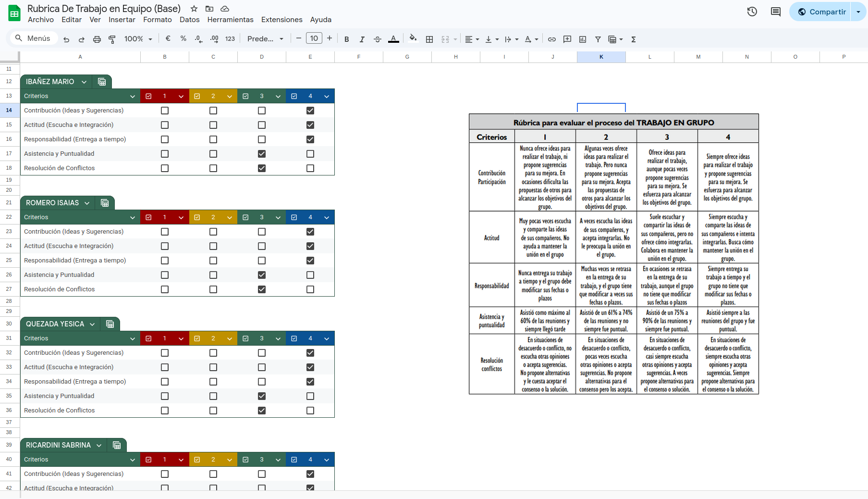This screenshot has height=499, width=868.
Task: Open comments panel icon in header
Action: point(776,12)
